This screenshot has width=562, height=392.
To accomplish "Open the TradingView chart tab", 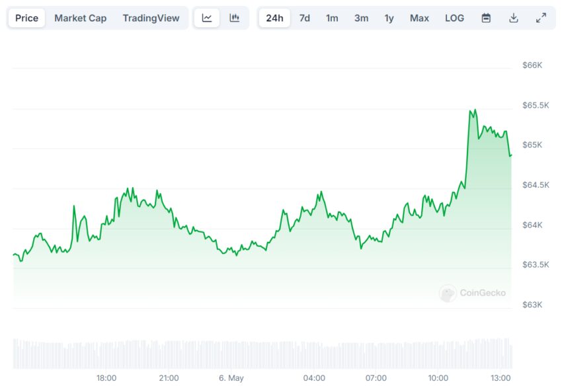I will click(151, 18).
